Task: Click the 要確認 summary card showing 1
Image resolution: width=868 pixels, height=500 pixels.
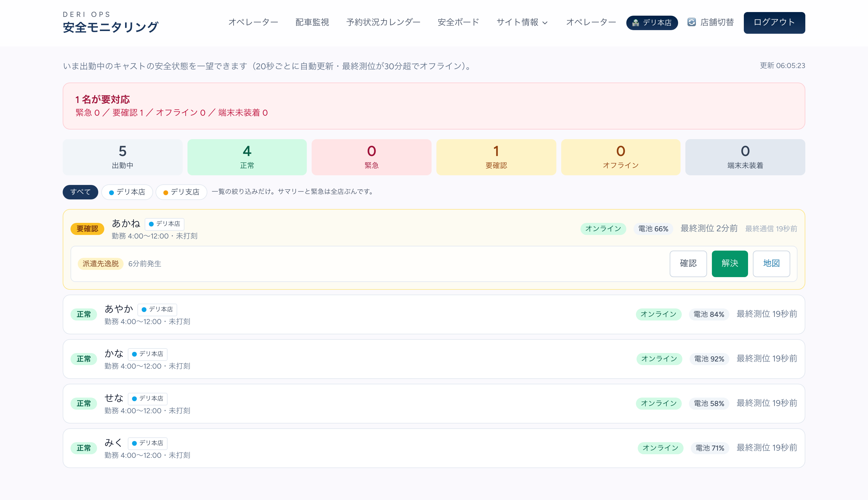Action: pyautogui.click(x=496, y=157)
